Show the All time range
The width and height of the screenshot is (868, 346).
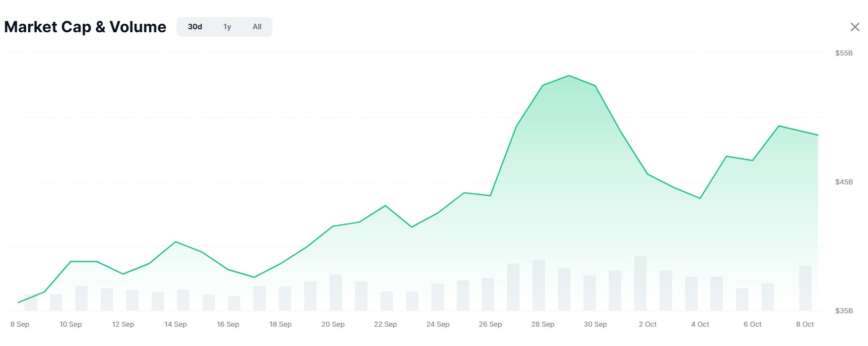pos(257,27)
